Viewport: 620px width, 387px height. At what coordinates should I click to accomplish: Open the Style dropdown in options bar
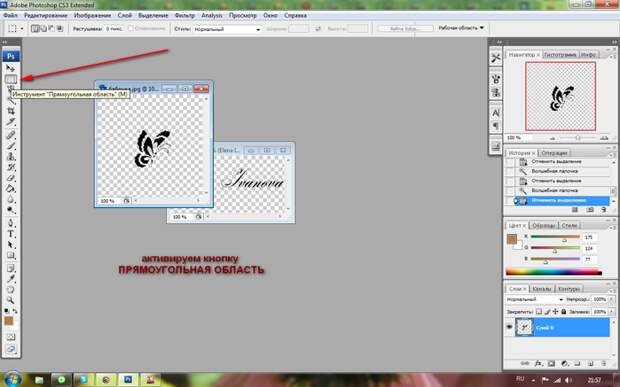pos(227,29)
